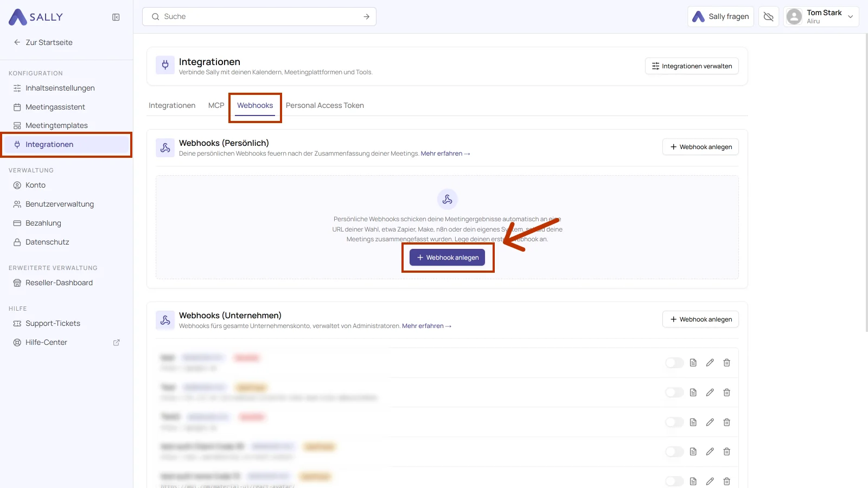Switch to the Integrationen tab
868x488 pixels.
[x=172, y=106]
